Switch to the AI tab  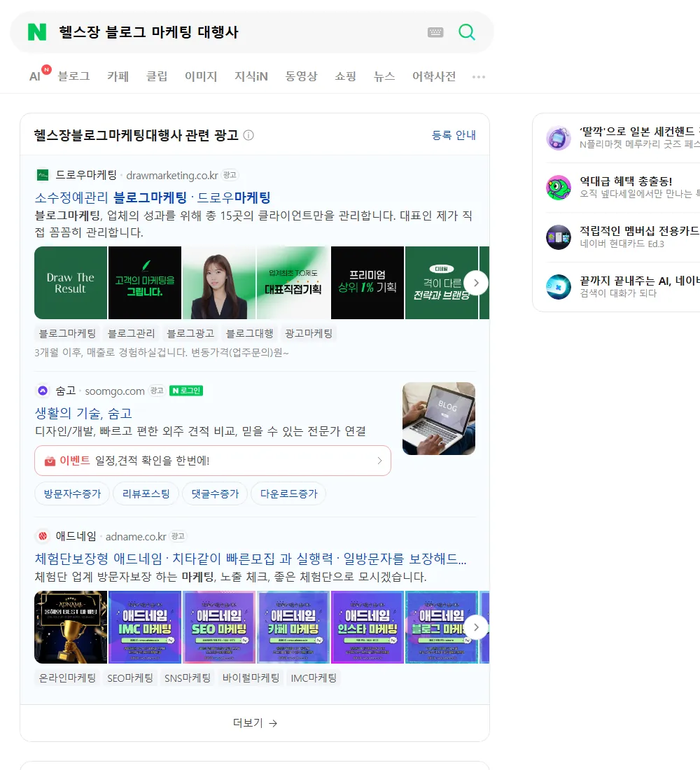point(35,76)
